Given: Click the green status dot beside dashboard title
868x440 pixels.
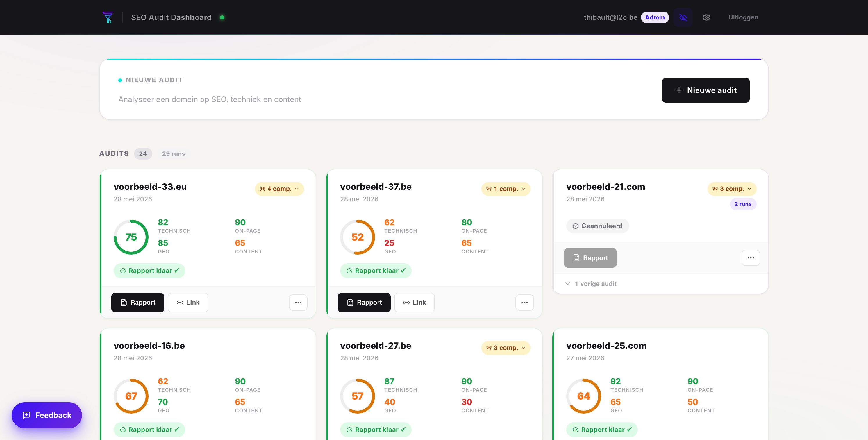Looking at the screenshot, I should coord(222,17).
